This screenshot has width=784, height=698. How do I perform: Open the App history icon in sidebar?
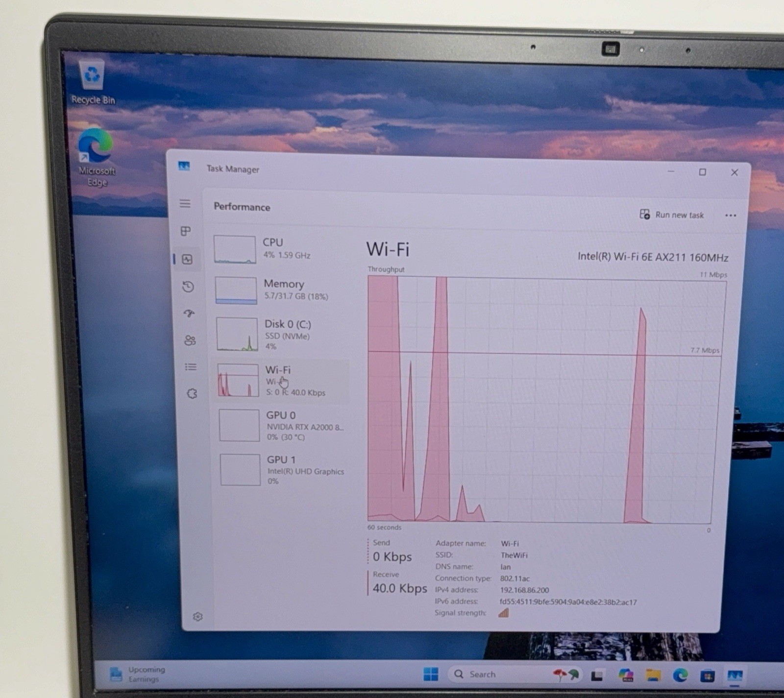click(x=188, y=287)
